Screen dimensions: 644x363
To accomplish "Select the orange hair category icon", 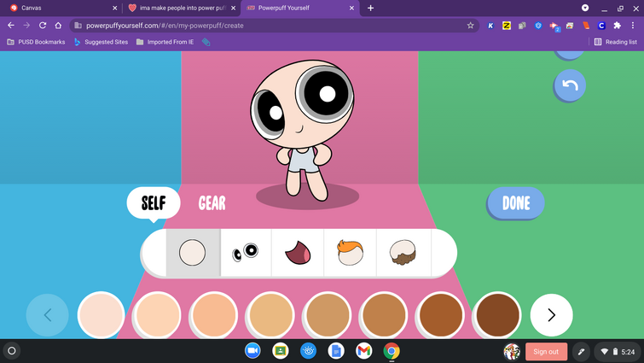I will point(351,253).
